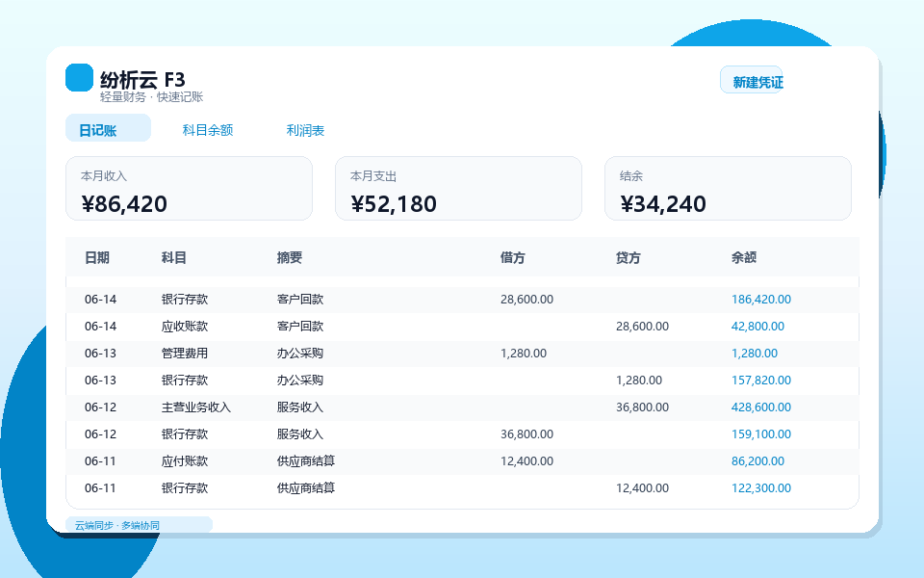Open balance 157,820.00 link

760,381
